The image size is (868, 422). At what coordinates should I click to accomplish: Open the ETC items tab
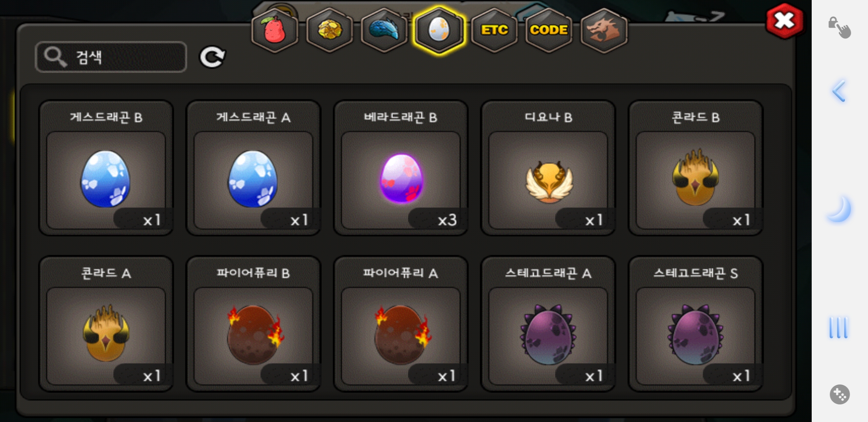495,30
